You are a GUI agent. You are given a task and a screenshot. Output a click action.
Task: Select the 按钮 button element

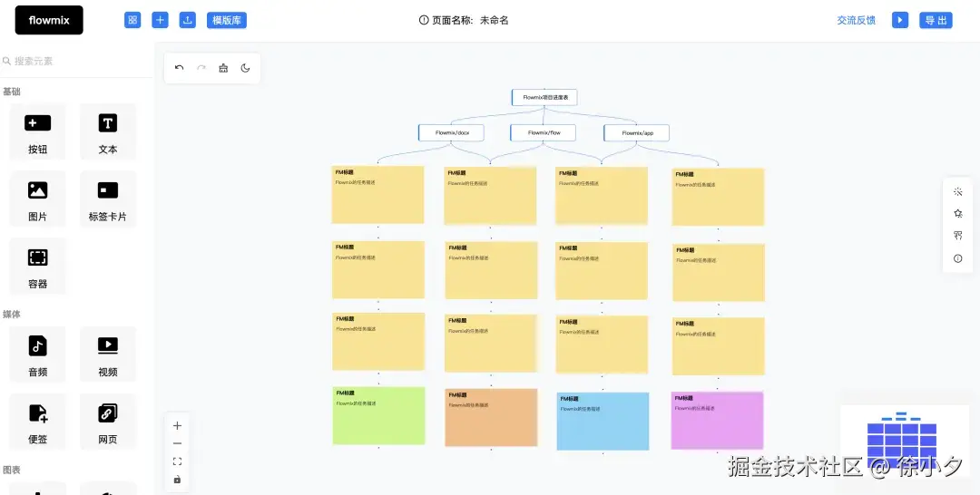37,131
